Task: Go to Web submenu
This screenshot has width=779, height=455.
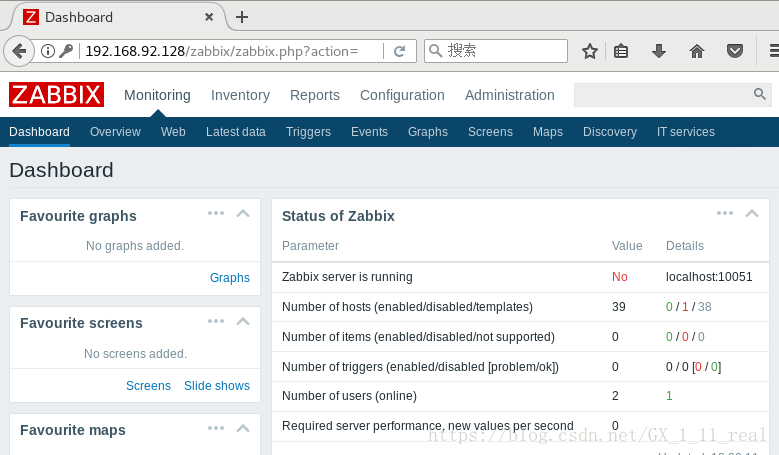Action: [x=173, y=132]
